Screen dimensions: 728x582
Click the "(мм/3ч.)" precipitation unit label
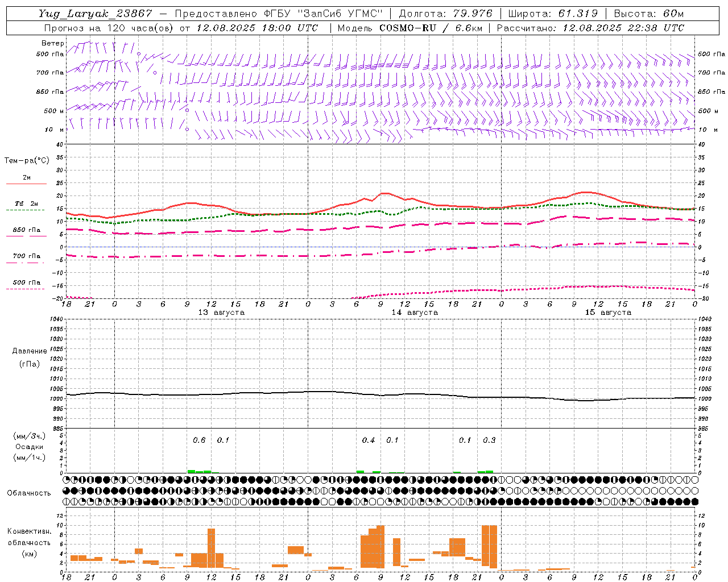[x=30, y=436]
